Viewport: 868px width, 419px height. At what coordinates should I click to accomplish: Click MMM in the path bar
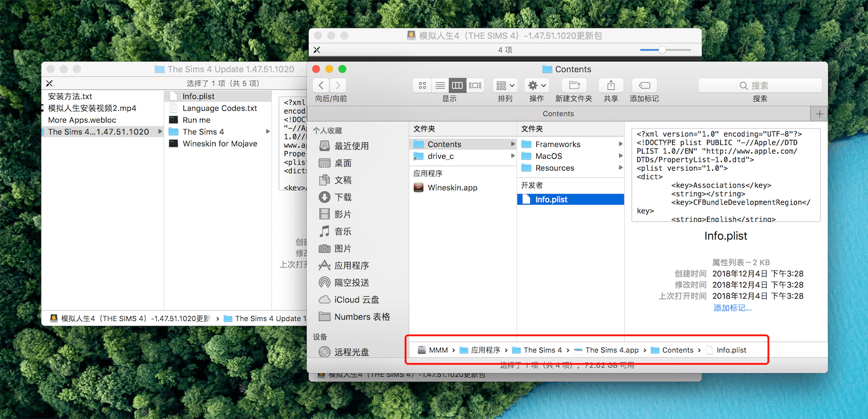tap(432, 350)
